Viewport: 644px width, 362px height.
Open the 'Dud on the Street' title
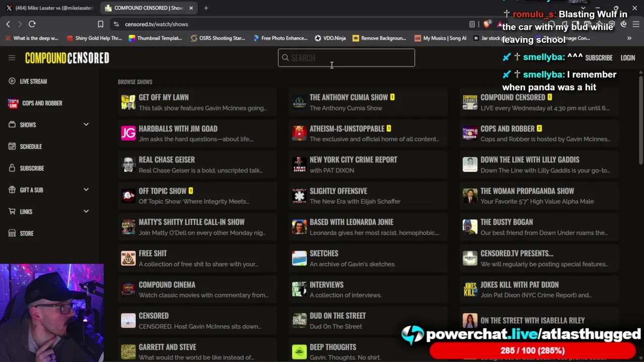338,316
